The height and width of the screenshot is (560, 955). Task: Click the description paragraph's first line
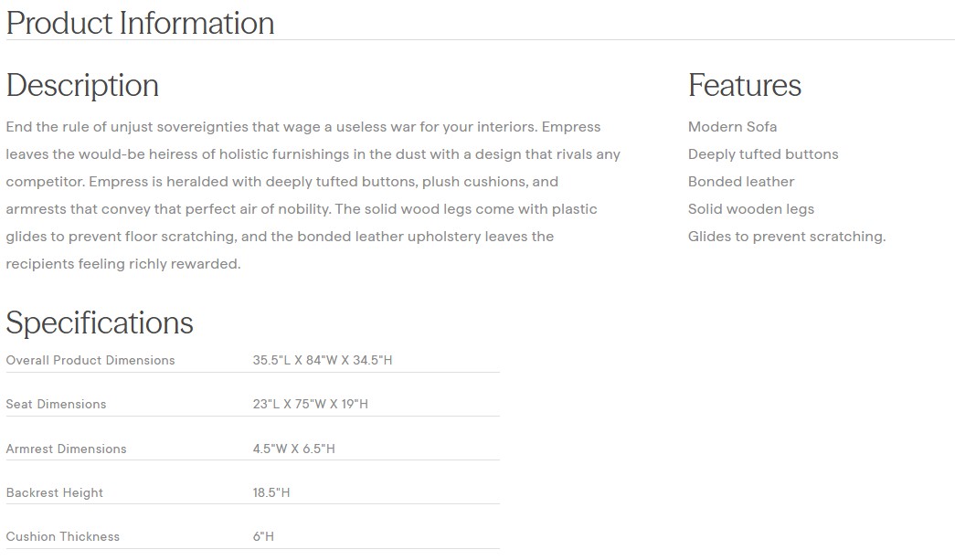click(x=302, y=127)
